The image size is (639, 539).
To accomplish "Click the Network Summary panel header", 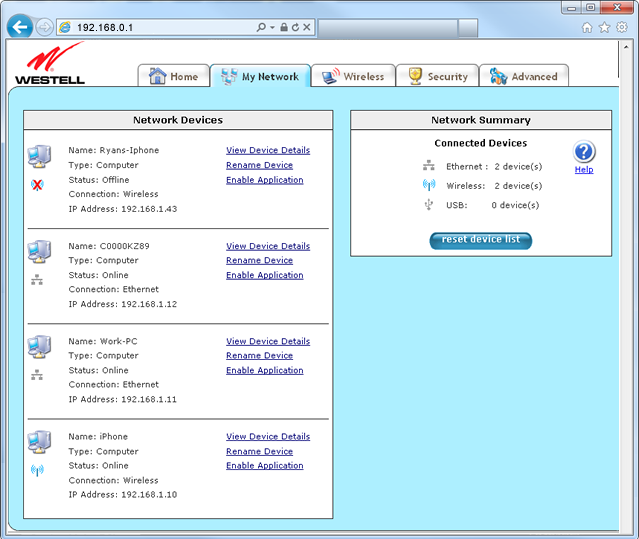I will click(481, 120).
